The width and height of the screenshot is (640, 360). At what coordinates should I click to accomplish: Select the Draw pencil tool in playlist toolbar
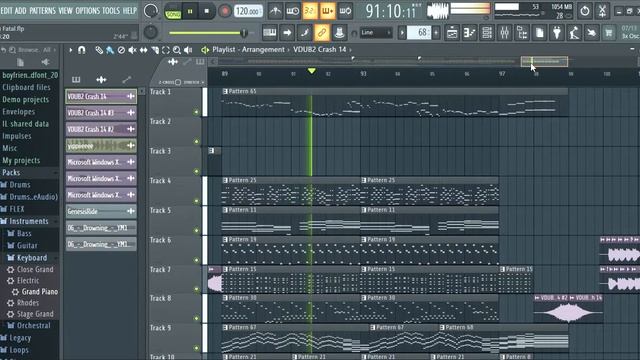click(99, 50)
